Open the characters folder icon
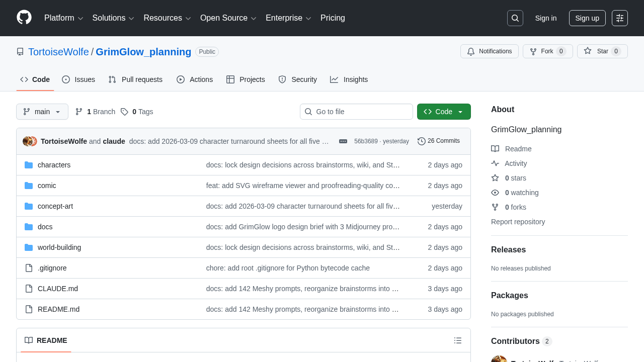The width and height of the screenshot is (644, 362). click(29, 165)
